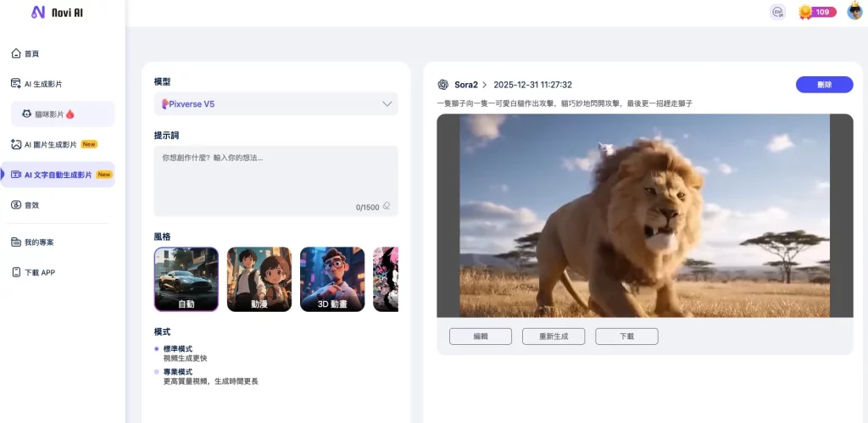The width and height of the screenshot is (868, 423).
Task: Click the 109 credits badge
Action: pyautogui.click(x=822, y=12)
